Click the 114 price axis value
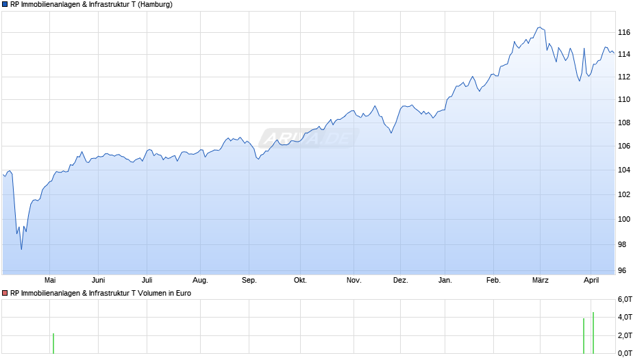 coord(624,54)
